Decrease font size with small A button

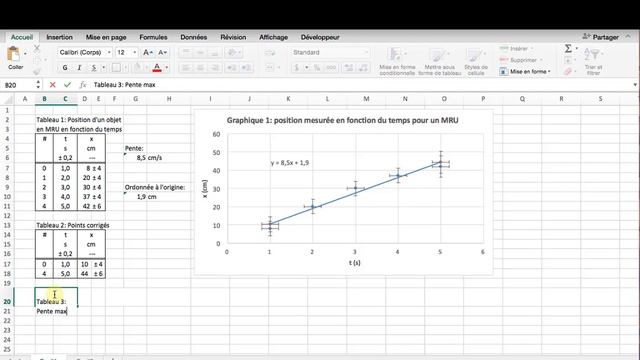(x=162, y=52)
